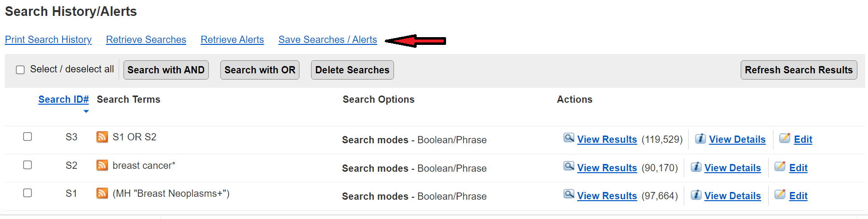
Task: Sort by the Search ID# column header
Action: pos(64,99)
